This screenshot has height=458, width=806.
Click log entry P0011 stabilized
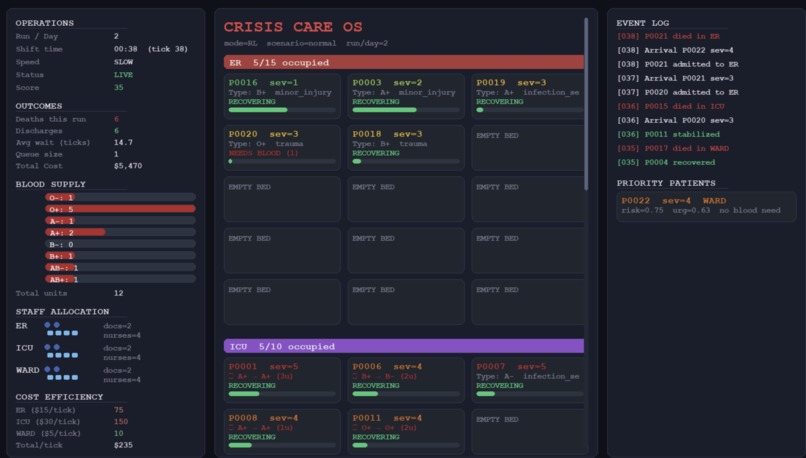click(x=668, y=134)
